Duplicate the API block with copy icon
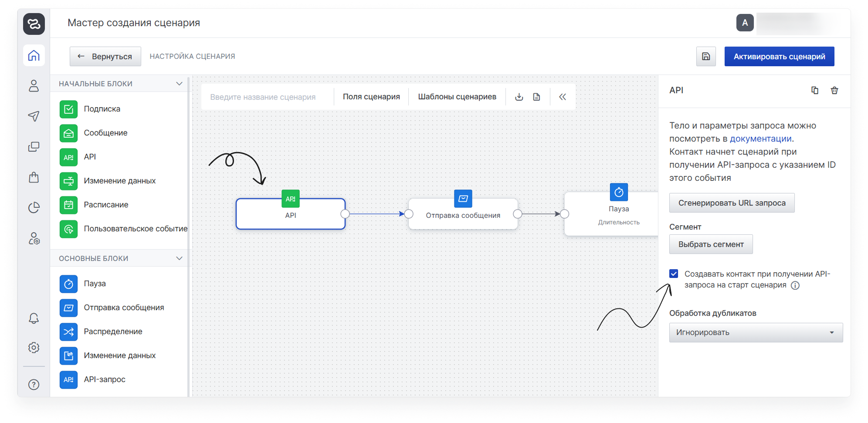Image resolution: width=868 pixels, height=423 pixels. 814,91
